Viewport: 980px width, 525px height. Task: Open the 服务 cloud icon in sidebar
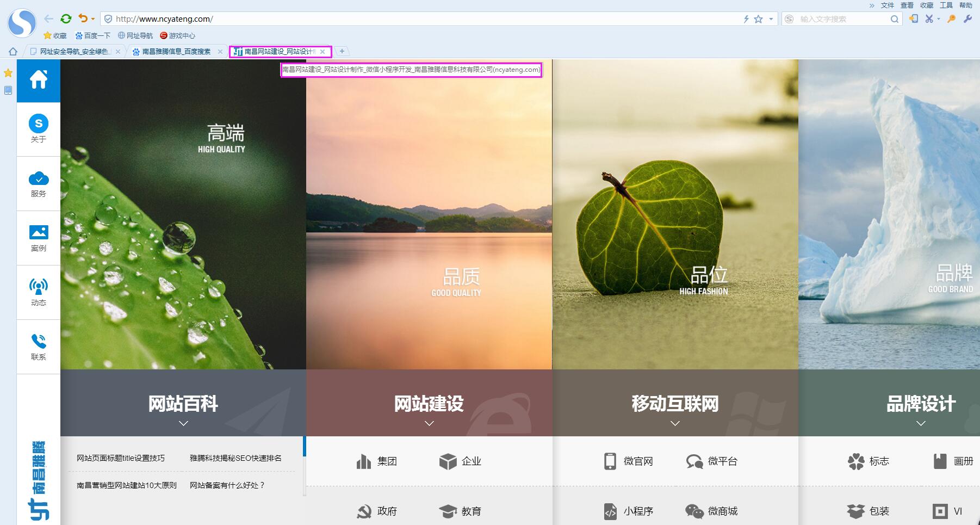pos(39,184)
